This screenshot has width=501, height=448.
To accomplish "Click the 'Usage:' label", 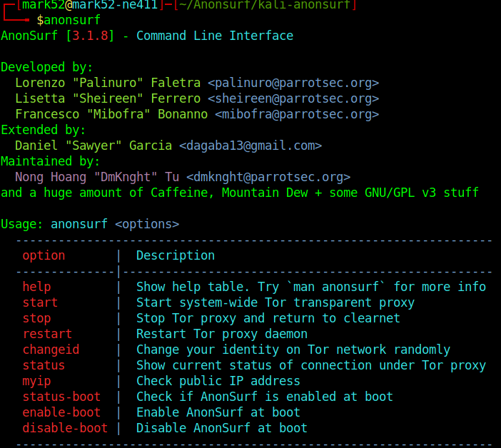I will click(x=21, y=224).
